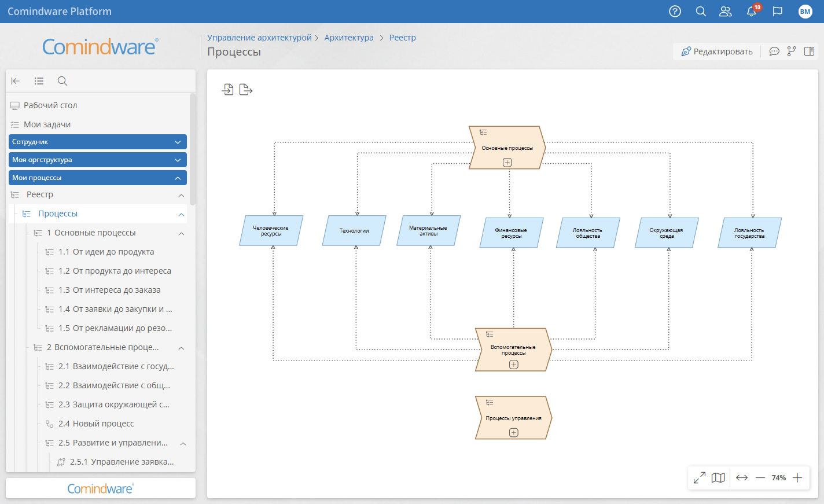Toggle fullscreen diagram view
Screen dimensions: 824x504
(x=700, y=478)
